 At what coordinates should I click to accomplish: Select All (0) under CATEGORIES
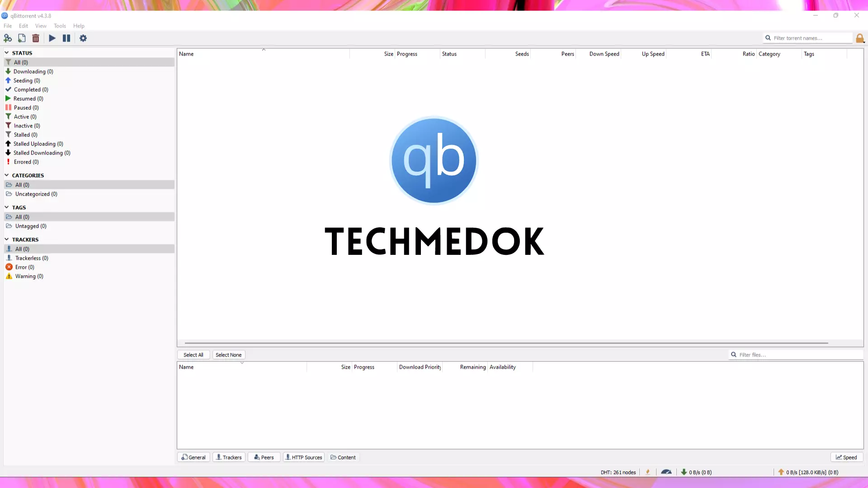(x=89, y=185)
